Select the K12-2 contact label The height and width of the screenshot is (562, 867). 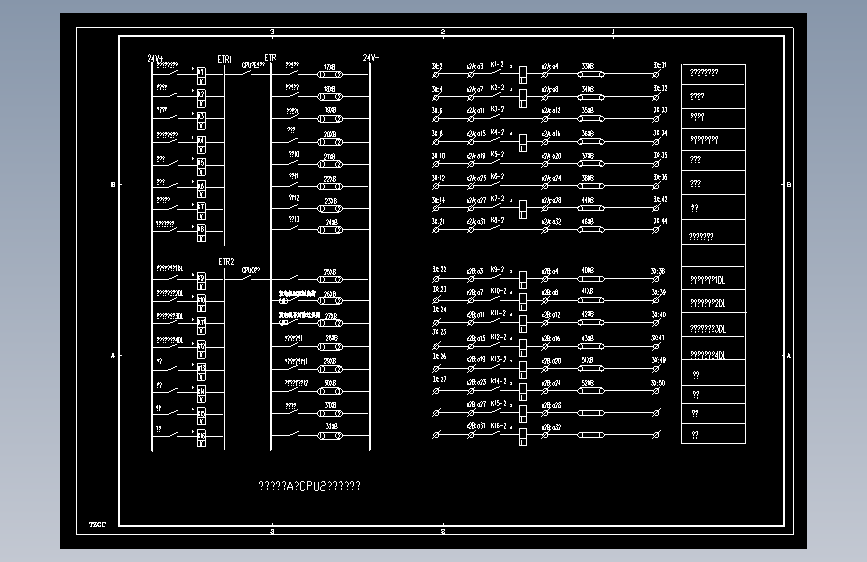pyautogui.click(x=498, y=337)
